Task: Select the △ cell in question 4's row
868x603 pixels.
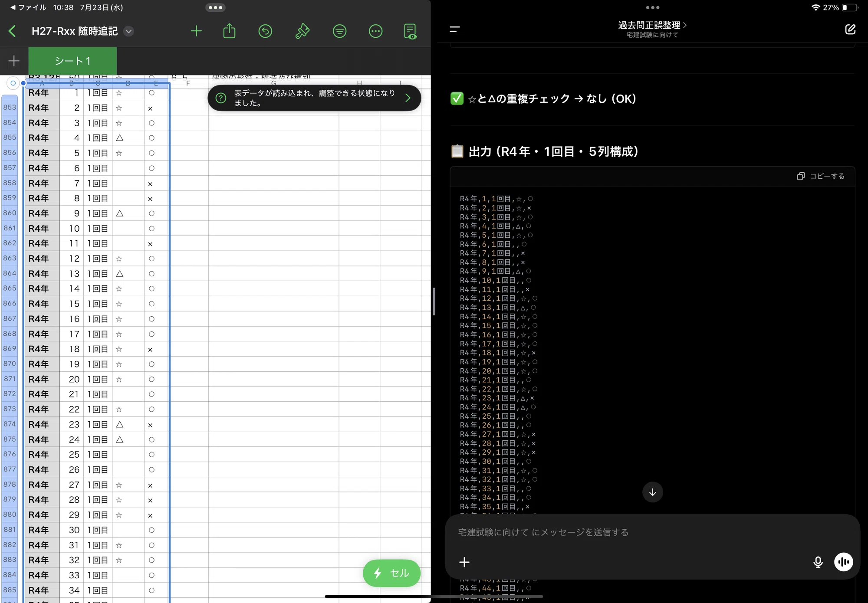Action: click(x=128, y=138)
